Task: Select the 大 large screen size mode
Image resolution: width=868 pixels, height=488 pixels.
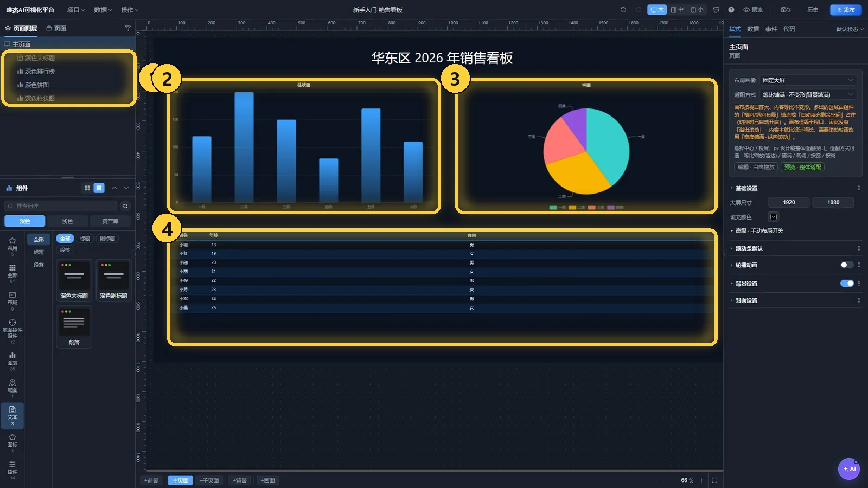Action: pyautogui.click(x=657, y=10)
